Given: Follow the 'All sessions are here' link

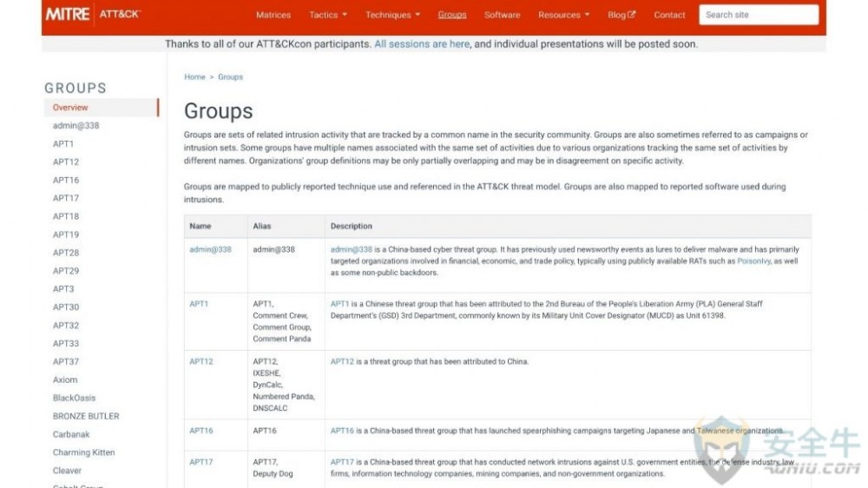Looking at the screenshot, I should [x=421, y=43].
